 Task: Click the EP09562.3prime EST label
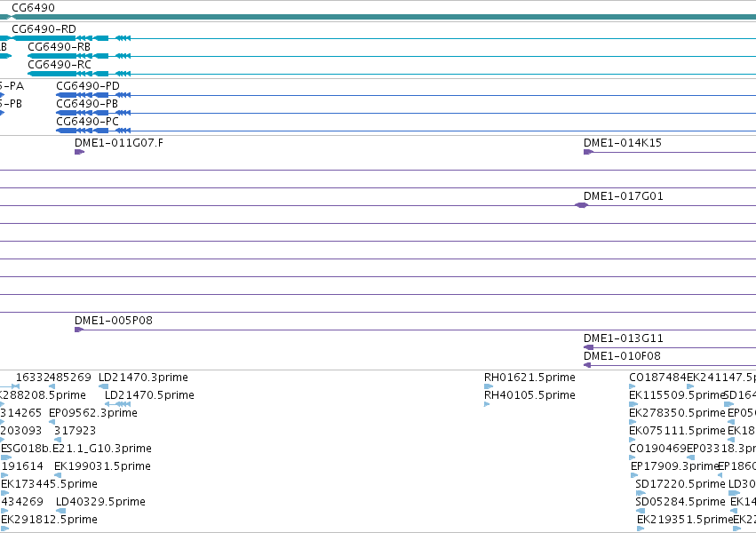pos(93,413)
